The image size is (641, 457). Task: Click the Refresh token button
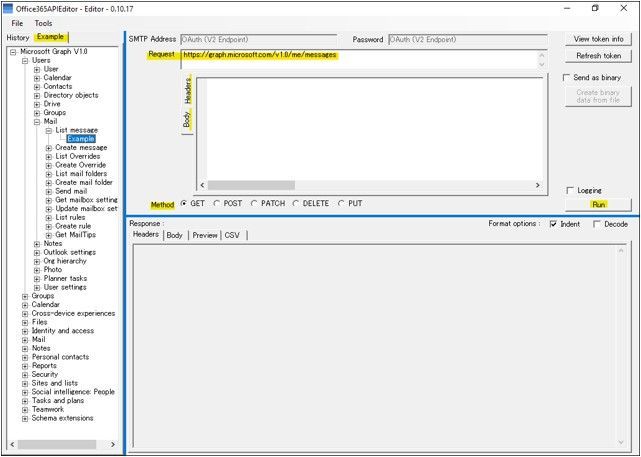click(598, 56)
